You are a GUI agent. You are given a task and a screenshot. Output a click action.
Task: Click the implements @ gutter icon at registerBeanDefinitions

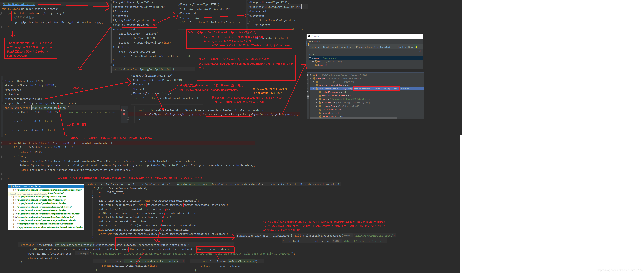[x=124, y=110]
